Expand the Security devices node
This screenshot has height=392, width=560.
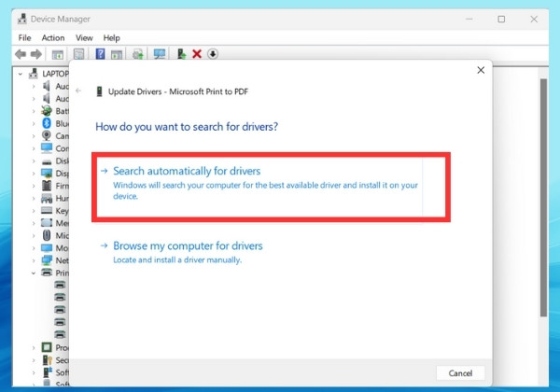(34, 360)
